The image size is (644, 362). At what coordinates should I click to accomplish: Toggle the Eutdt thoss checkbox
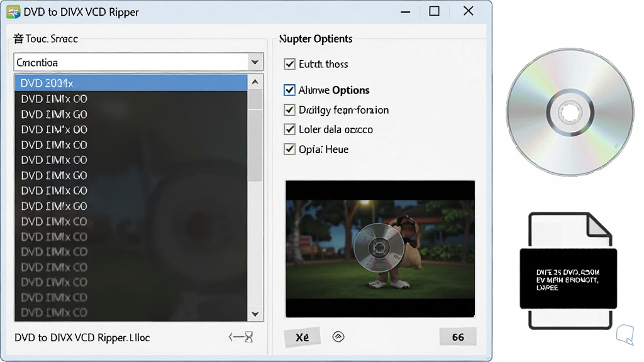tap(289, 64)
